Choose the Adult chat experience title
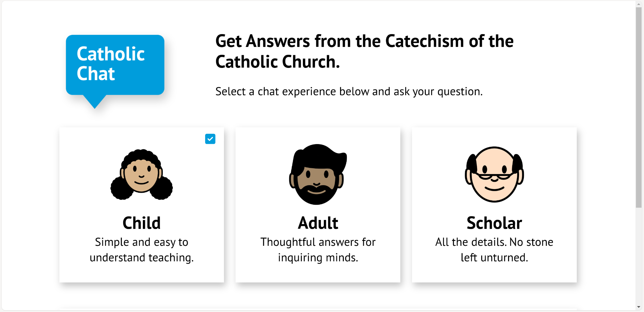The image size is (644, 312). tap(318, 223)
